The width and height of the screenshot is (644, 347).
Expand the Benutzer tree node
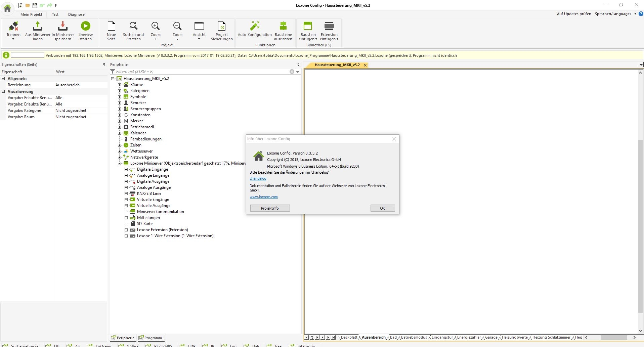(119, 103)
